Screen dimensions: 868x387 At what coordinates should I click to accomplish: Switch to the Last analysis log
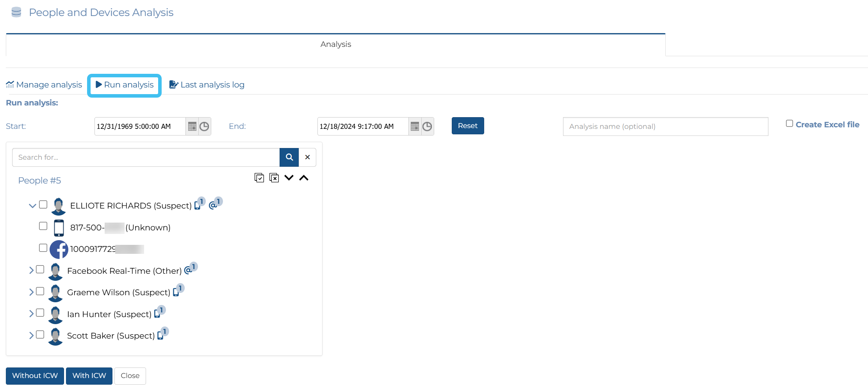207,85
